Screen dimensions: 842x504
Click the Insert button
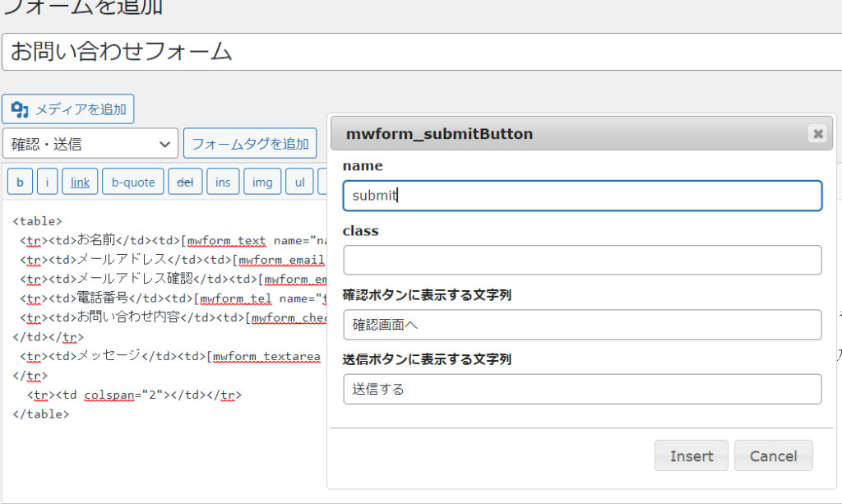pyautogui.click(x=691, y=455)
